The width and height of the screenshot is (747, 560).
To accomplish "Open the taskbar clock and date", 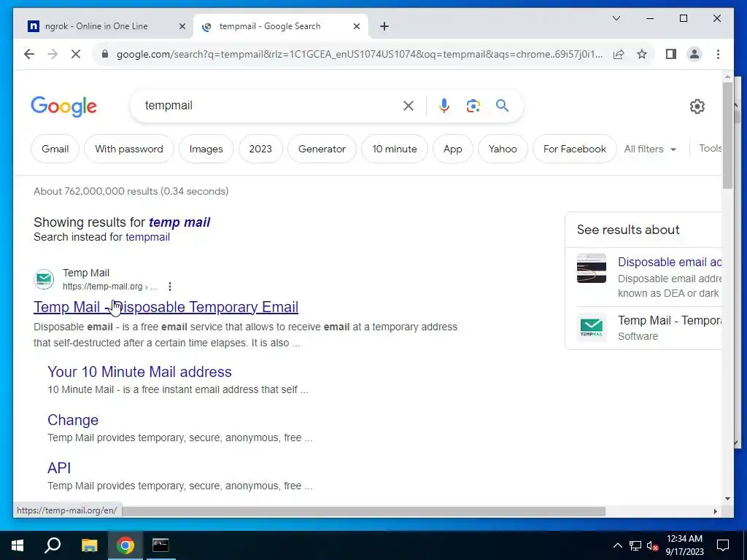I will (684, 545).
